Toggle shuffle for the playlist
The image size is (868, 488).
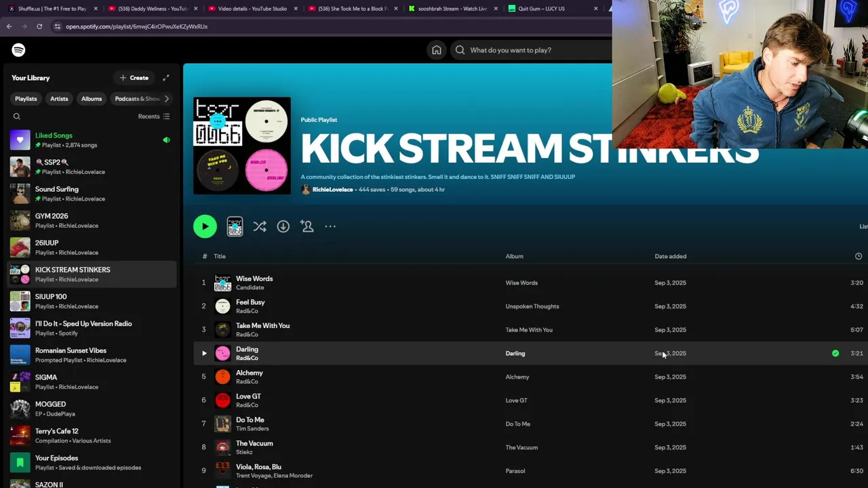tap(260, 226)
